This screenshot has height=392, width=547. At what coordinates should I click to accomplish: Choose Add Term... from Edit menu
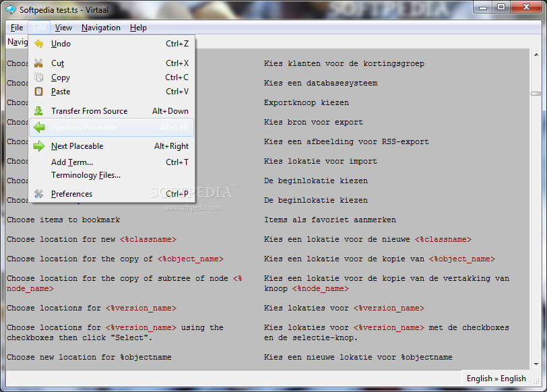click(112, 162)
